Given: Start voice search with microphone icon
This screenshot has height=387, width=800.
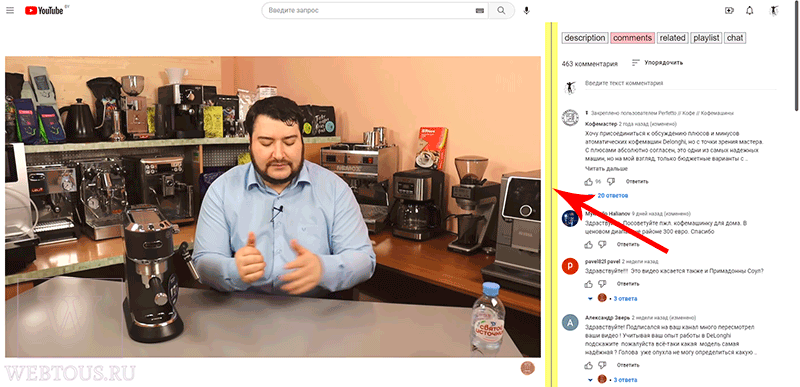Looking at the screenshot, I should point(527,11).
